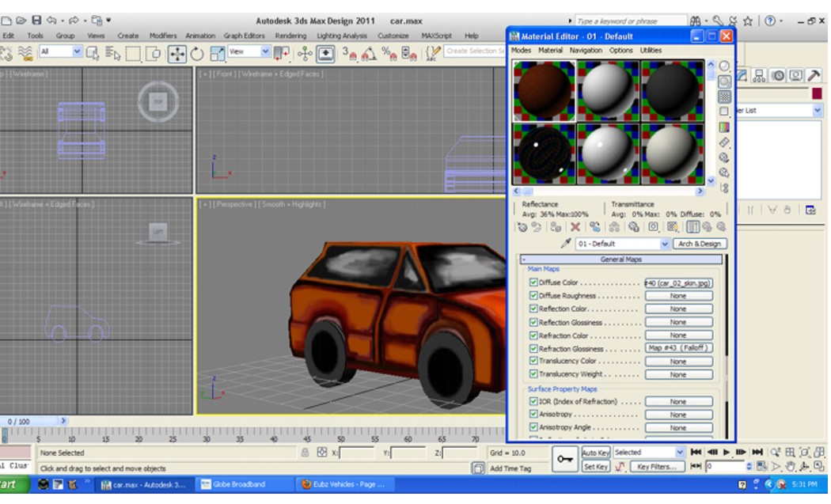Click the large Set Keys key icon
This screenshot has height=504, width=831.
[565, 459]
